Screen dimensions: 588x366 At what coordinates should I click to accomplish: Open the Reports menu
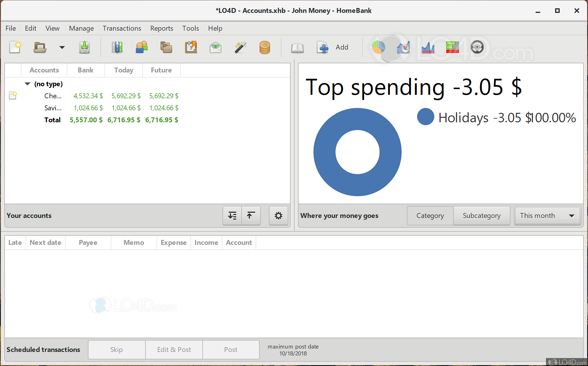(x=161, y=28)
